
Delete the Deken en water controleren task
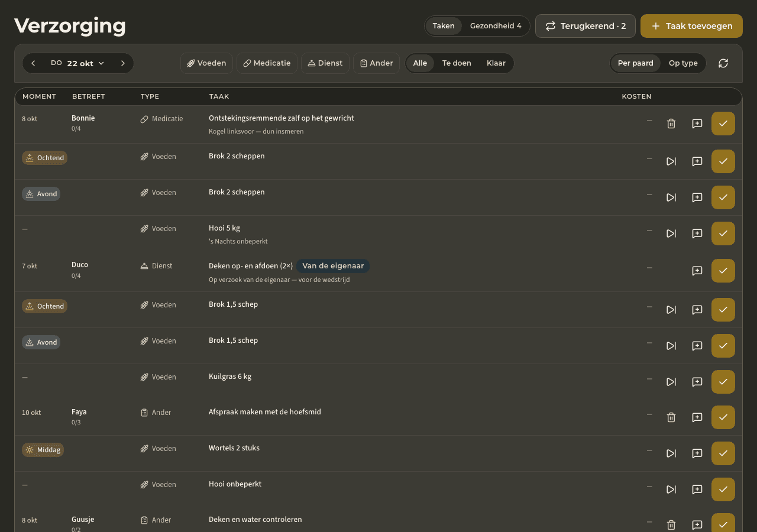pos(671,525)
